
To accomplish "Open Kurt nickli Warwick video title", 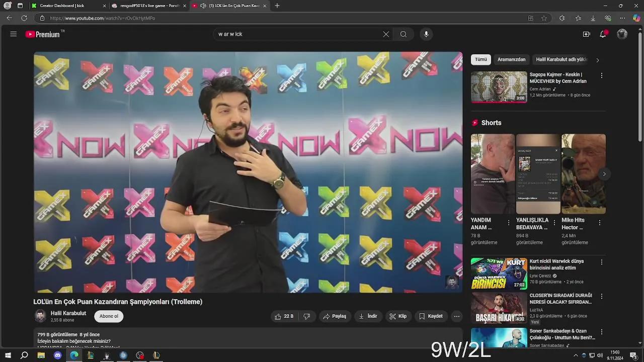I will pyautogui.click(x=557, y=264).
